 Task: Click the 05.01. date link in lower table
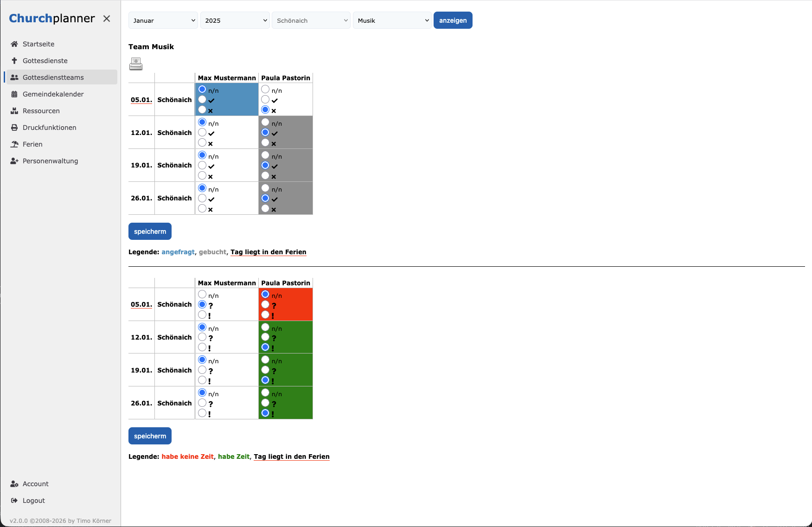(141, 304)
